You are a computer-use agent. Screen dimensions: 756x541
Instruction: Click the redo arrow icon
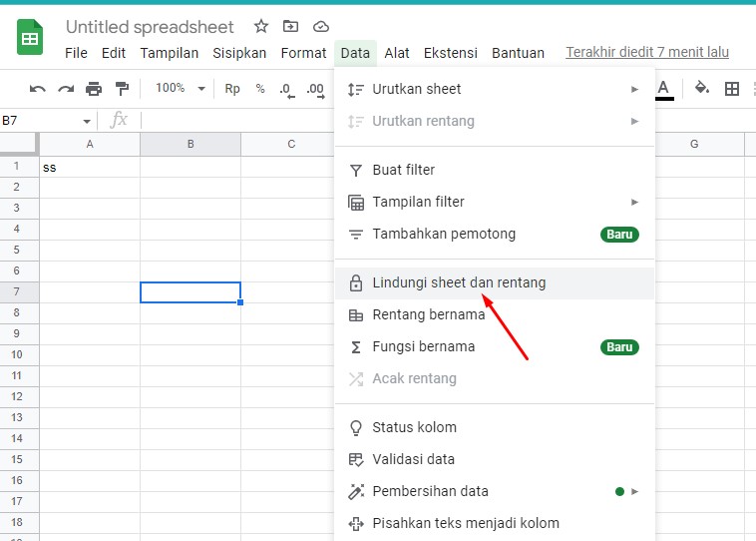pos(66,89)
